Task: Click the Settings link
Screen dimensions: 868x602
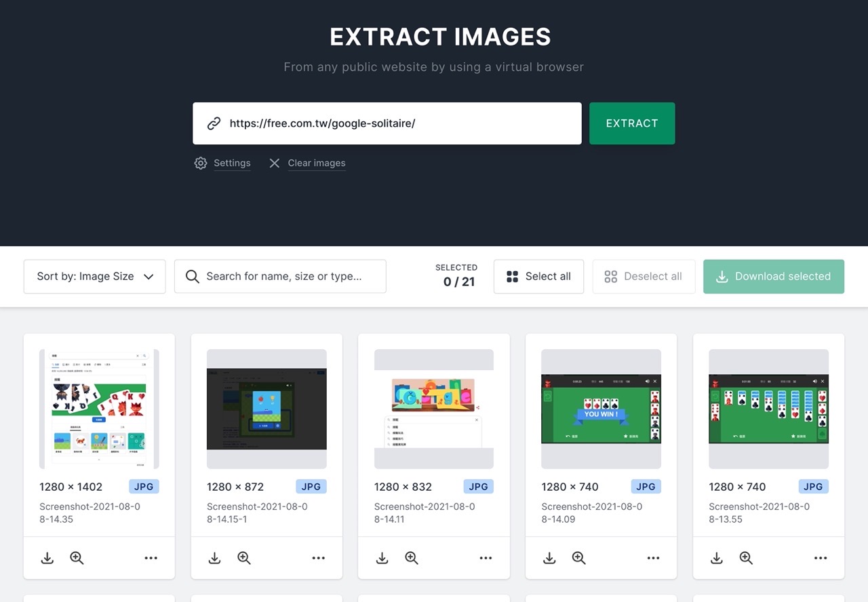Action: (x=232, y=163)
